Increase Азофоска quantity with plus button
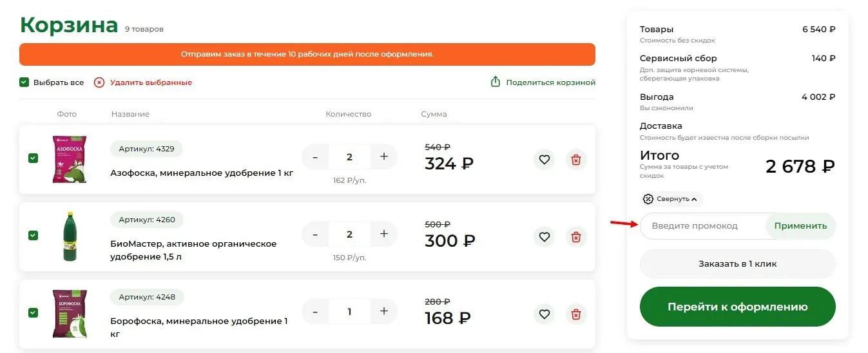The height and width of the screenshot is (353, 868). (384, 157)
